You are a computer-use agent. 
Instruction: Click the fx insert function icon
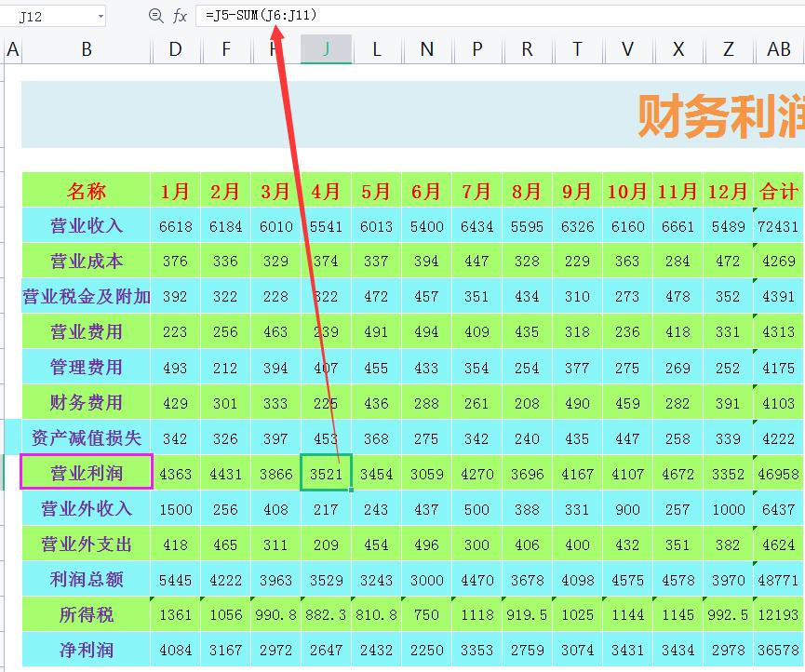[178, 15]
